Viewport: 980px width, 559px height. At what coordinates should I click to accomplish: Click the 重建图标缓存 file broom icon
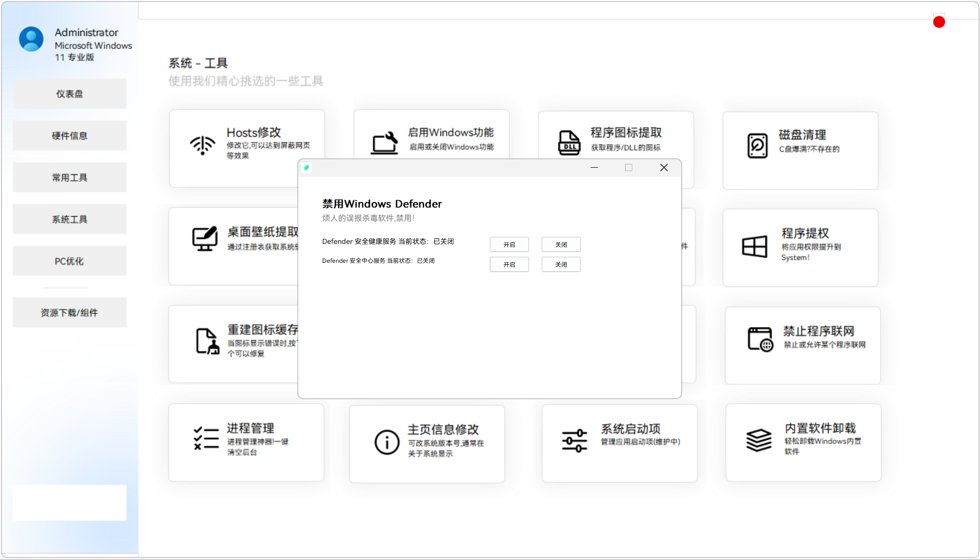[208, 341]
